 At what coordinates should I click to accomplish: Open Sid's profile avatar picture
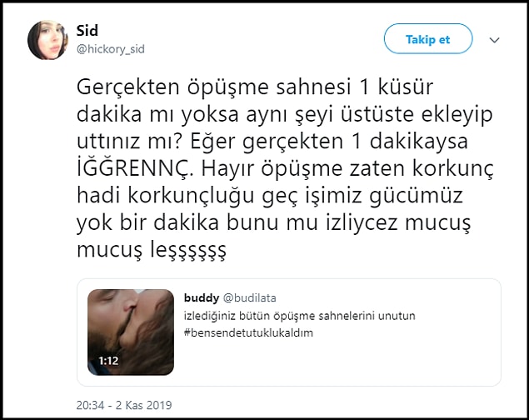pos(47,40)
